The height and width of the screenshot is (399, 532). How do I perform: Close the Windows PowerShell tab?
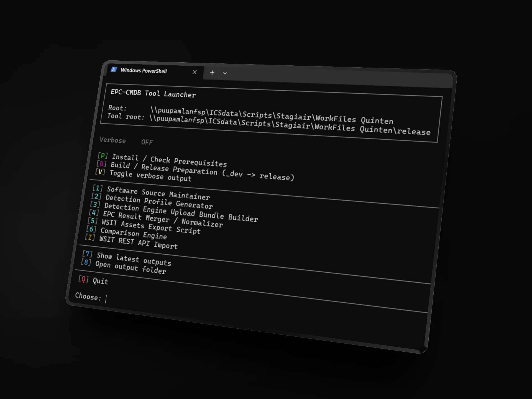[195, 72]
